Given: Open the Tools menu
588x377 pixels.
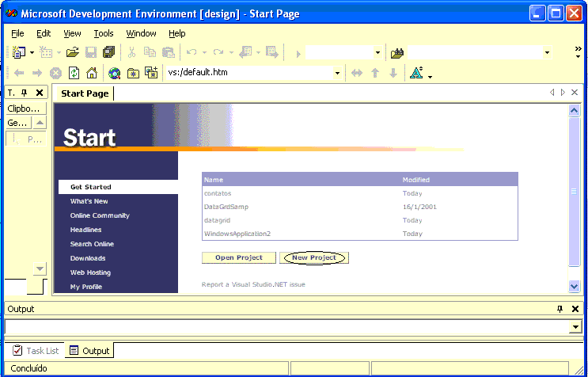Looking at the screenshot, I should click(104, 33).
